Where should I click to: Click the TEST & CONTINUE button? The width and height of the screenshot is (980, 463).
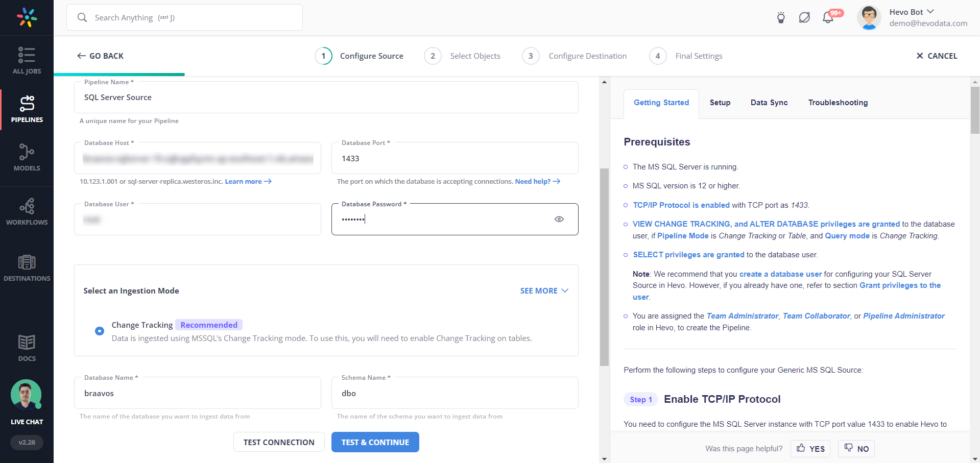tap(375, 442)
